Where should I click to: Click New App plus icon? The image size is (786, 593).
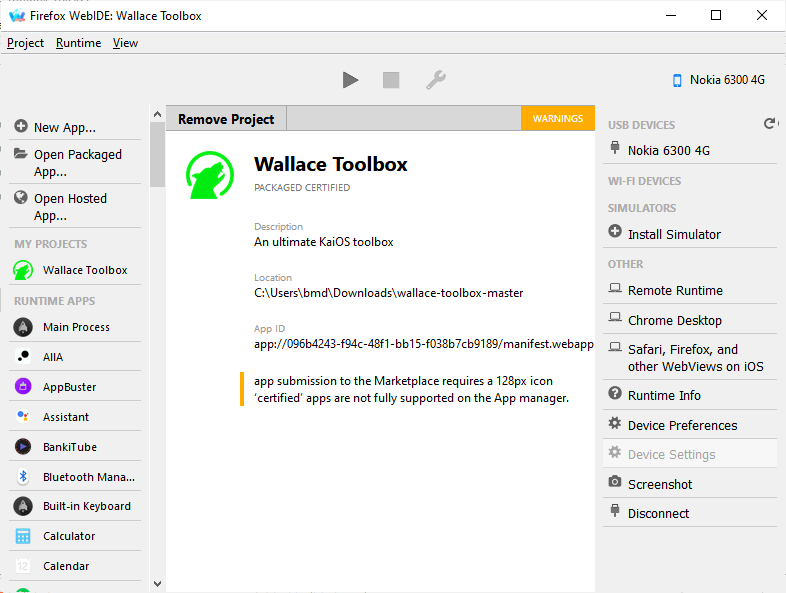point(21,126)
